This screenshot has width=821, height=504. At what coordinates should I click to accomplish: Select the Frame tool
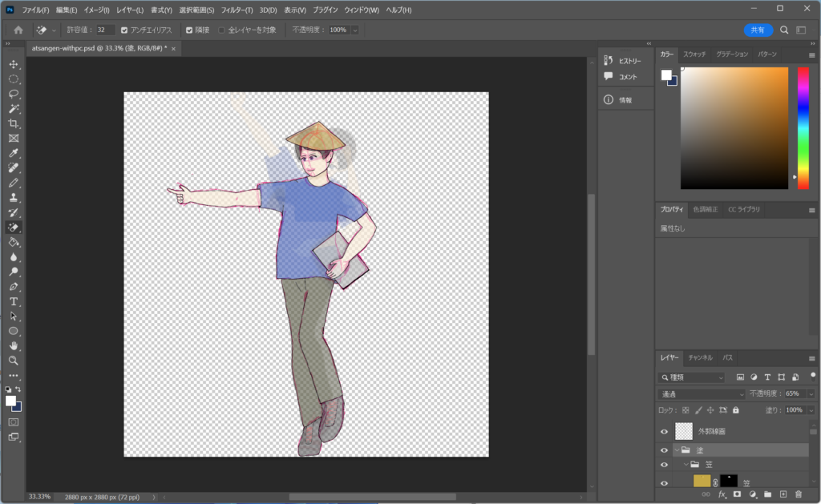tap(14, 138)
